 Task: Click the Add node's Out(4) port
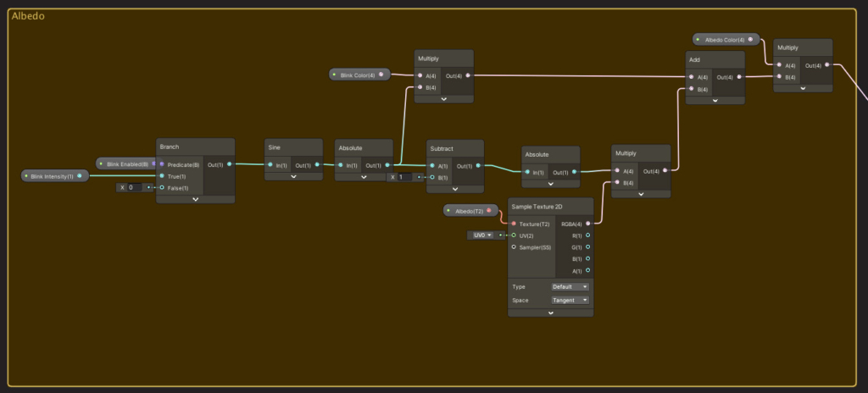point(738,77)
